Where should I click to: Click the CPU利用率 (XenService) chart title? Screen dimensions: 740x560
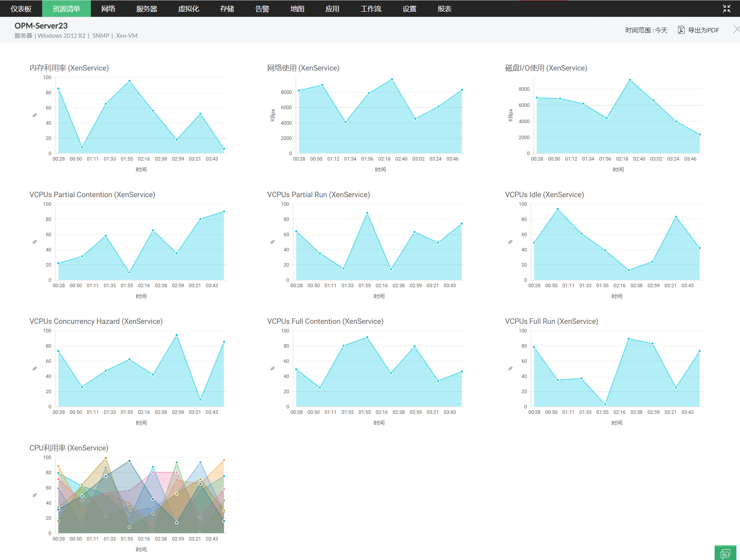click(x=69, y=448)
